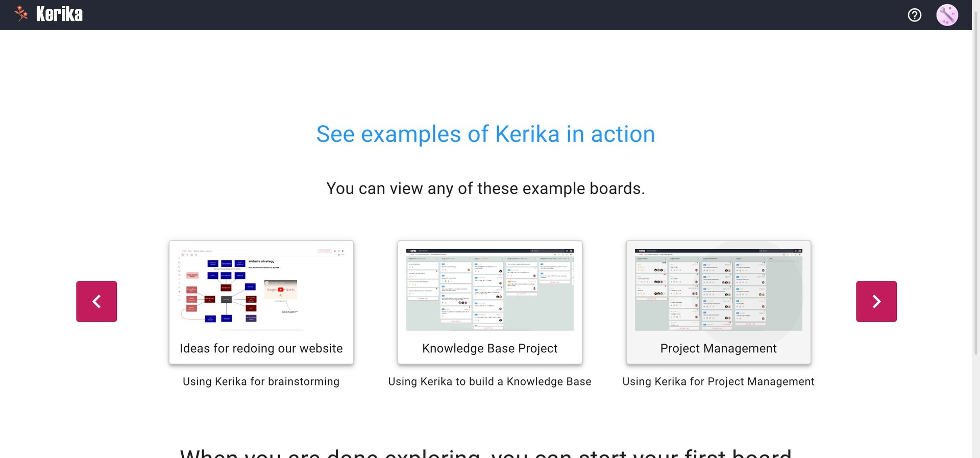This screenshot has height=458, width=980.
Task: Click the Knowledge Base Project title
Action: pyautogui.click(x=490, y=348)
